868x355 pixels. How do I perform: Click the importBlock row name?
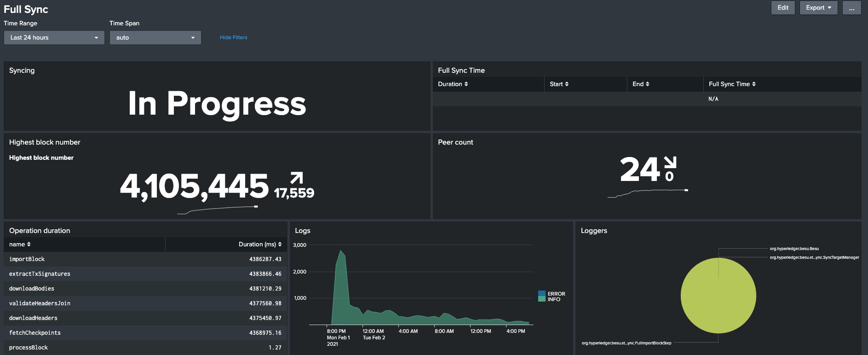pos(27,259)
